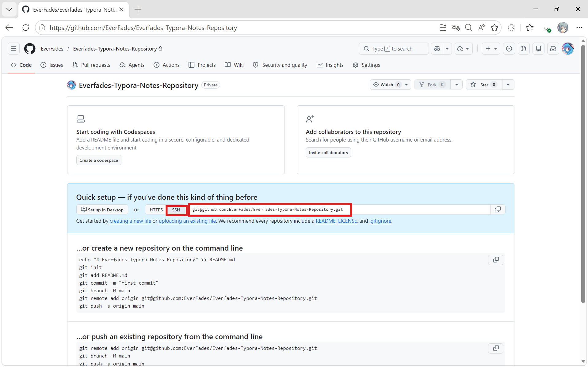Add this page to favorites

494,28
